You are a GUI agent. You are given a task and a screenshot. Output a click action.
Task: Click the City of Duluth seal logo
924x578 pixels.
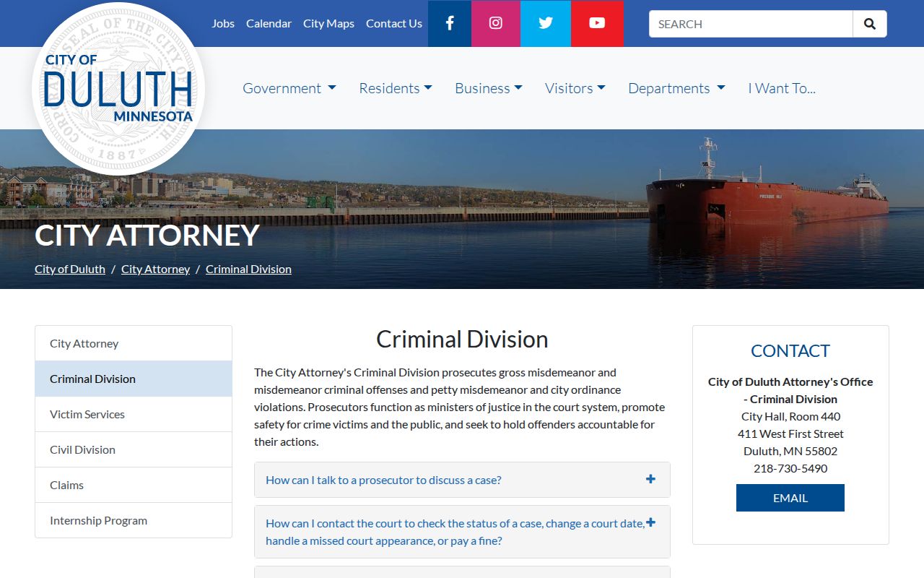118,88
